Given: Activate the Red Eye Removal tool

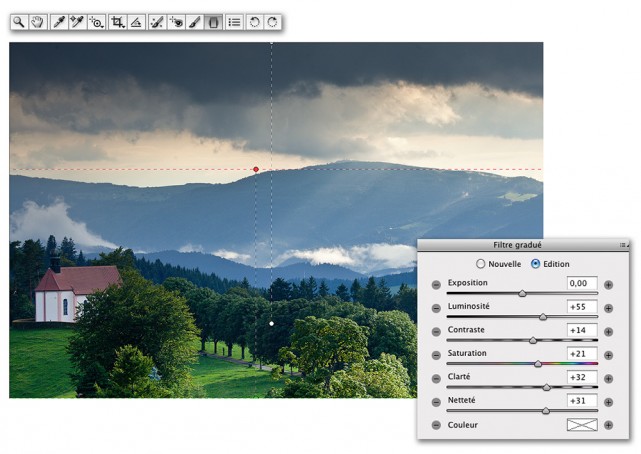Looking at the screenshot, I should (x=176, y=22).
